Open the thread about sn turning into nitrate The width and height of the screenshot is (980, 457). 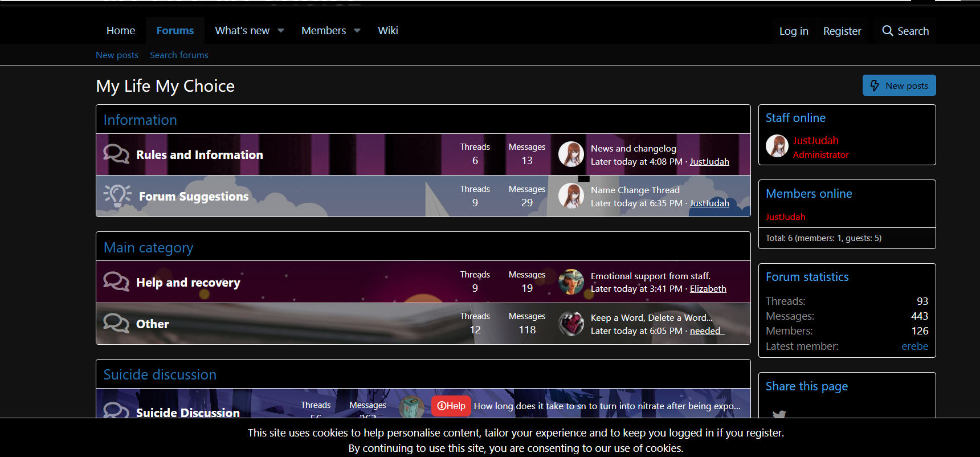607,406
